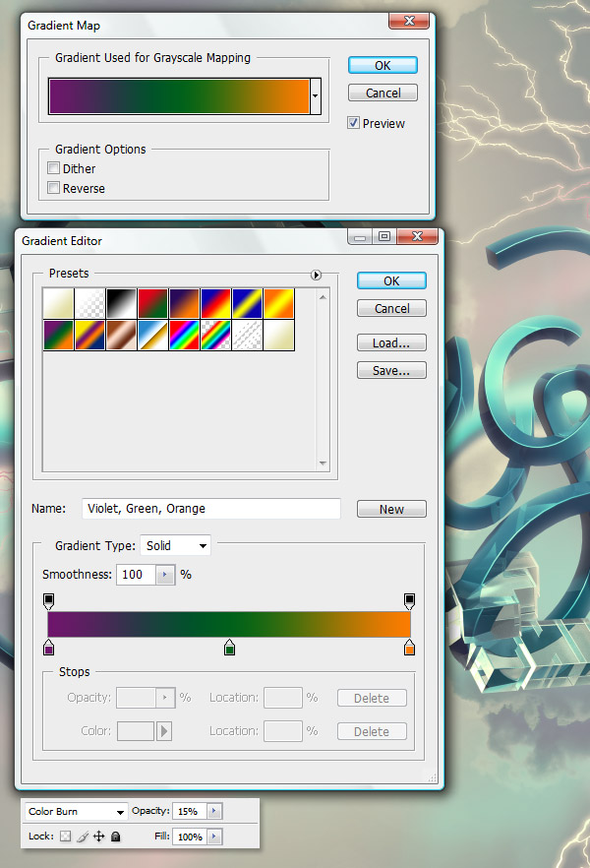The width and height of the screenshot is (590, 868).
Task: Click the gradient bar in the editor
Action: pyautogui.click(x=229, y=624)
